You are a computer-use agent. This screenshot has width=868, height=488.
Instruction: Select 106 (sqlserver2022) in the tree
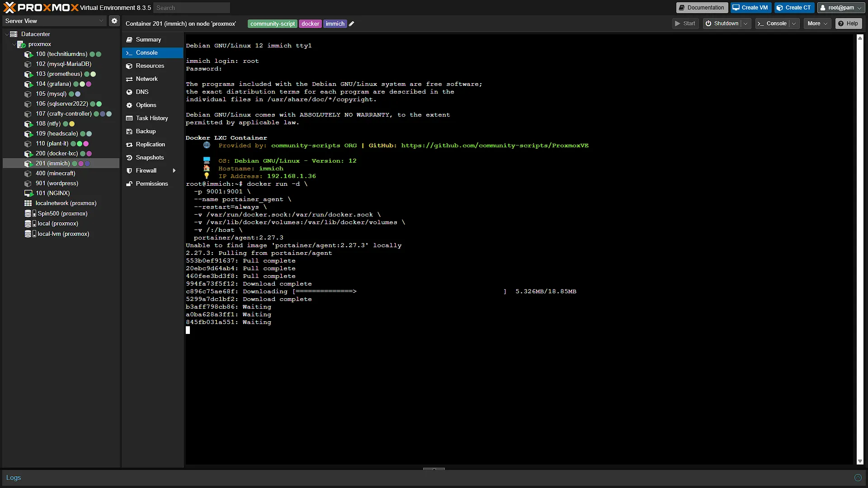[62, 104]
